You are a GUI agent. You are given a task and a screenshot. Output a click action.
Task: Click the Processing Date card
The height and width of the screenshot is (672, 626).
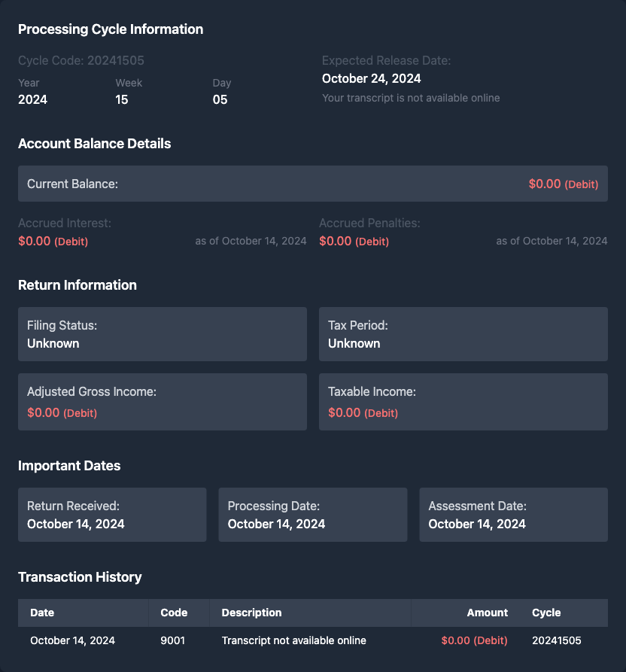[x=312, y=515]
